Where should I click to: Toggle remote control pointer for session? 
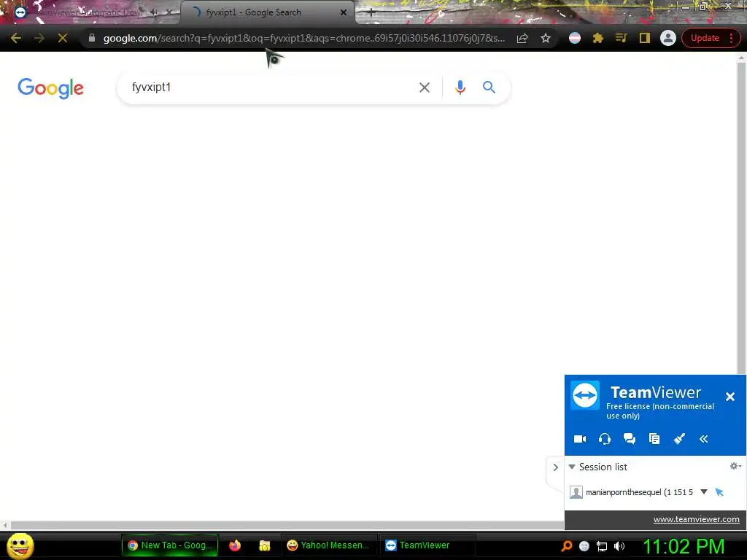coord(719,492)
